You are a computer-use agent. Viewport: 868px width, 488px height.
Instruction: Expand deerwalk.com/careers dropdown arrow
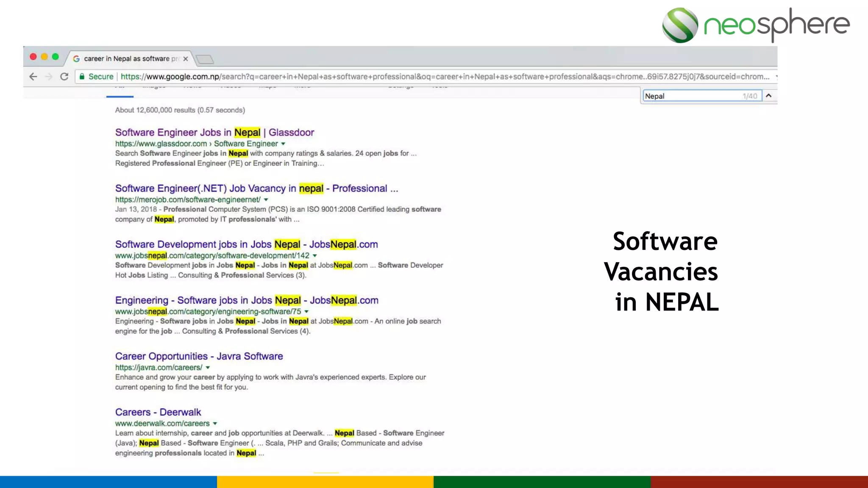[x=215, y=424]
